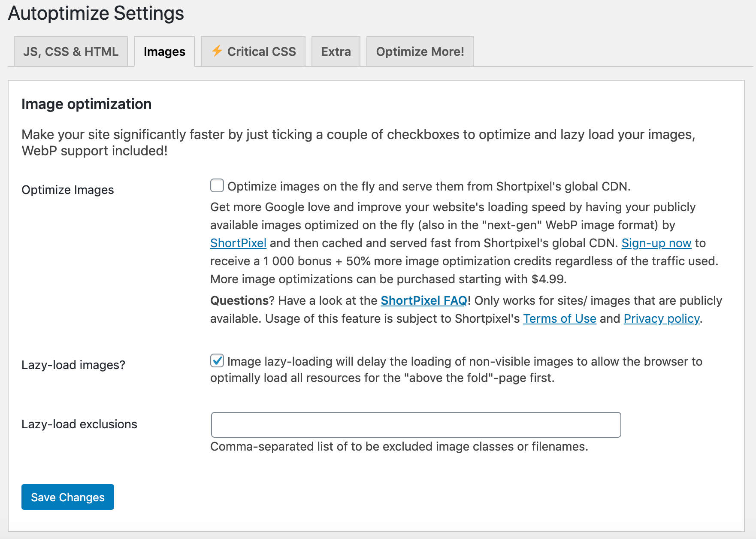The width and height of the screenshot is (756, 539).
Task: Open the Optimize More! tab
Action: tap(420, 51)
